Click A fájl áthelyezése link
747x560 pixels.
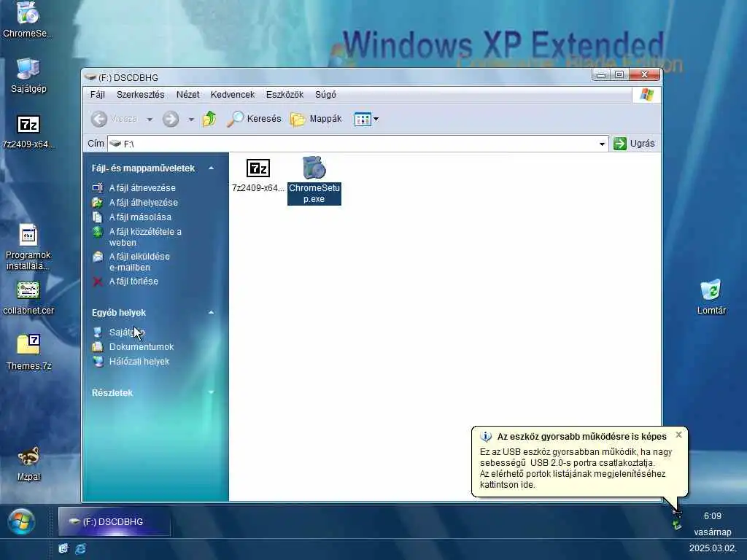pyautogui.click(x=144, y=203)
